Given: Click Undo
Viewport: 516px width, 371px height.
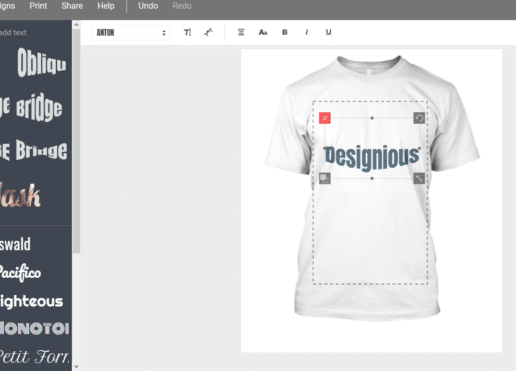Looking at the screenshot, I should [148, 6].
